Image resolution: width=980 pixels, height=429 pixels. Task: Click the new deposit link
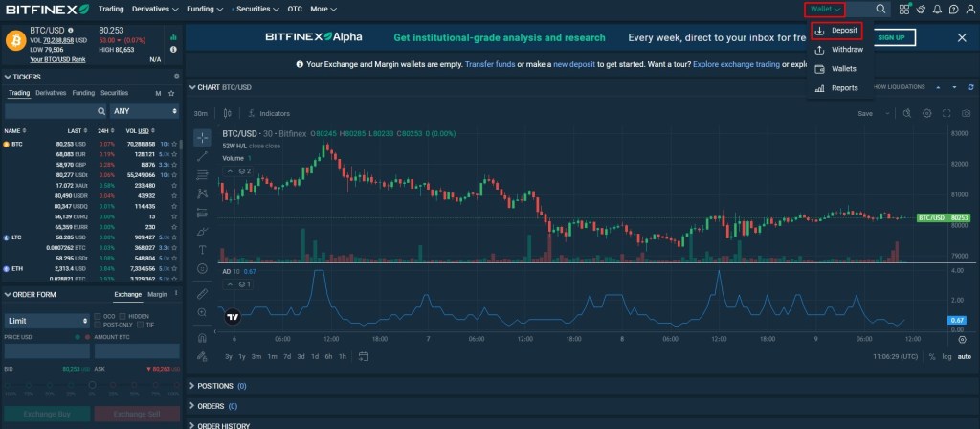(x=573, y=64)
